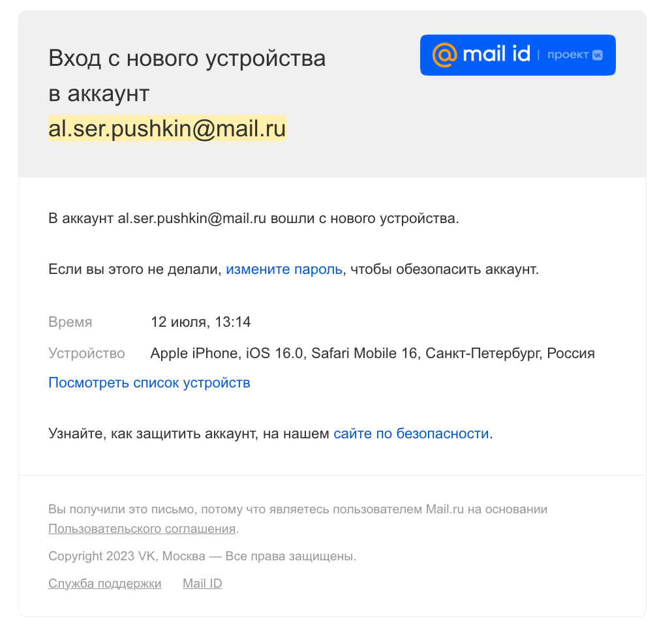Visit the "сайте по безопасности" link
672x634 pixels.
[411, 434]
